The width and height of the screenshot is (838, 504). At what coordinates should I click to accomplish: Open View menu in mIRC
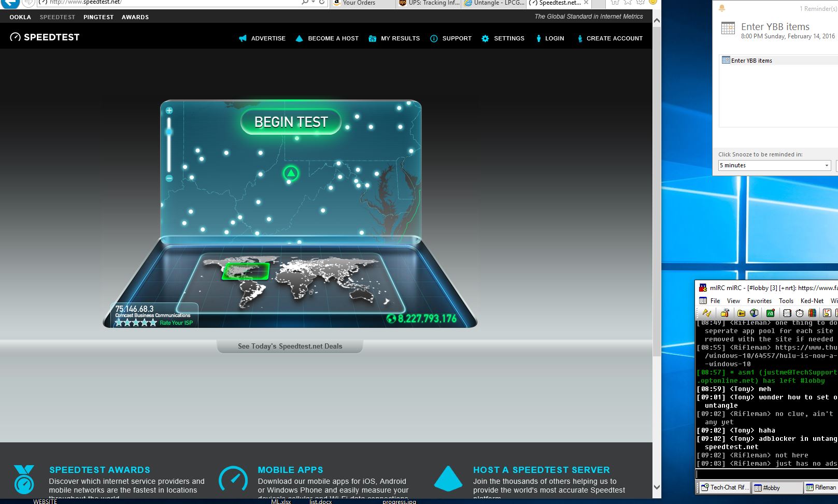click(x=733, y=301)
